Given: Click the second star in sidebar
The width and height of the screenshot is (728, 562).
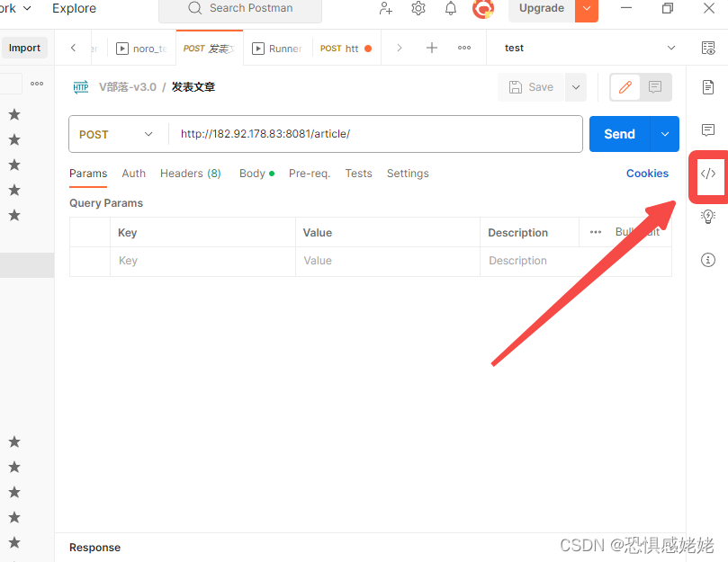Looking at the screenshot, I should 14,139.
